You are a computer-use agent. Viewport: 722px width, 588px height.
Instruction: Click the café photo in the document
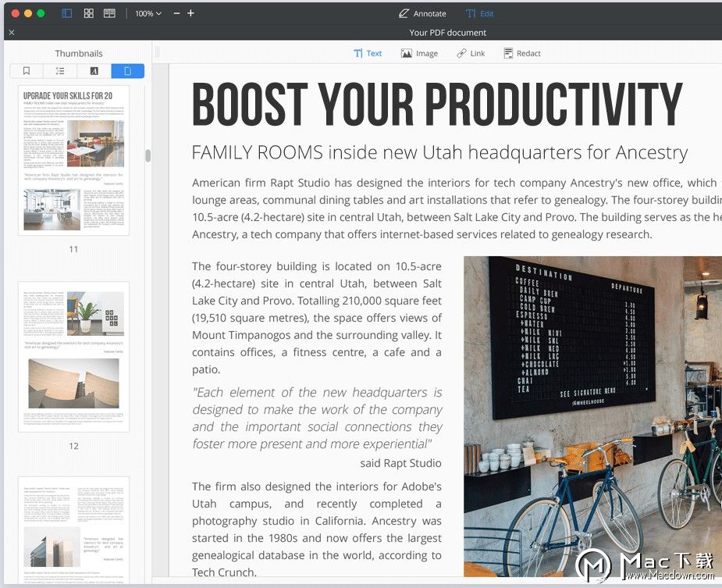pyautogui.click(x=592, y=416)
